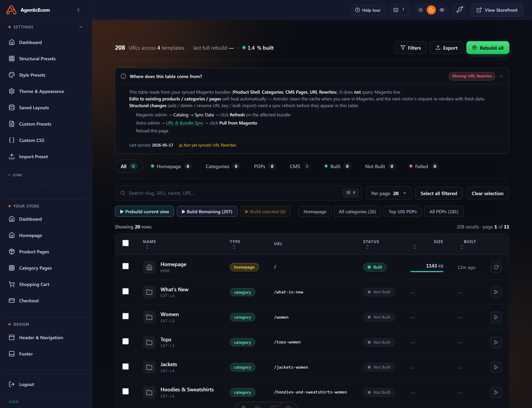Check the Homepage row checkbox
The height and width of the screenshot is (408, 532).
(126, 266)
